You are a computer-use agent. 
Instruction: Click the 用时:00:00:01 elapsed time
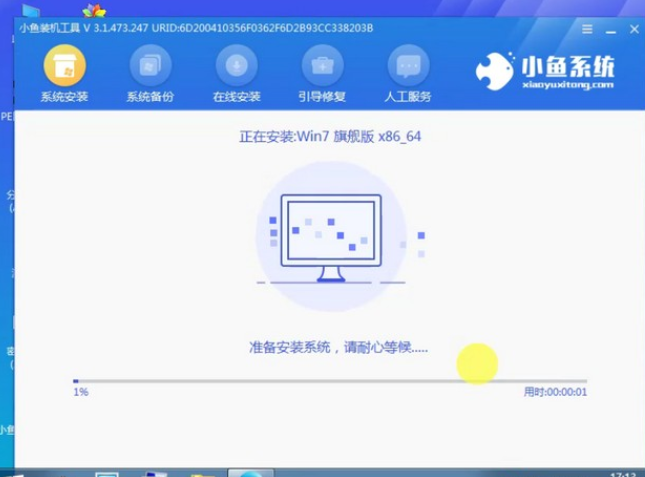click(555, 392)
